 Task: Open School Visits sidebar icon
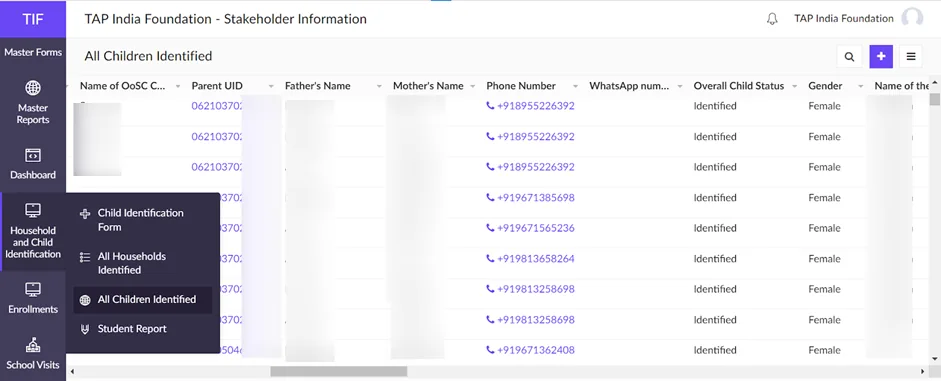point(33,345)
